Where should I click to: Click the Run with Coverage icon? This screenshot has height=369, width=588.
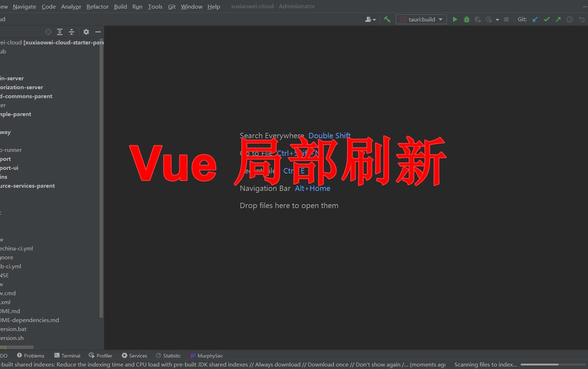point(478,19)
